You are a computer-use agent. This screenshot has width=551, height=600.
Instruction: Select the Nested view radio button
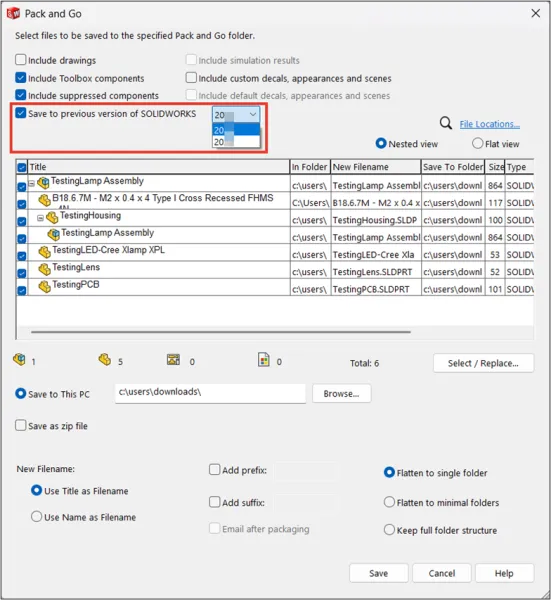coord(381,143)
